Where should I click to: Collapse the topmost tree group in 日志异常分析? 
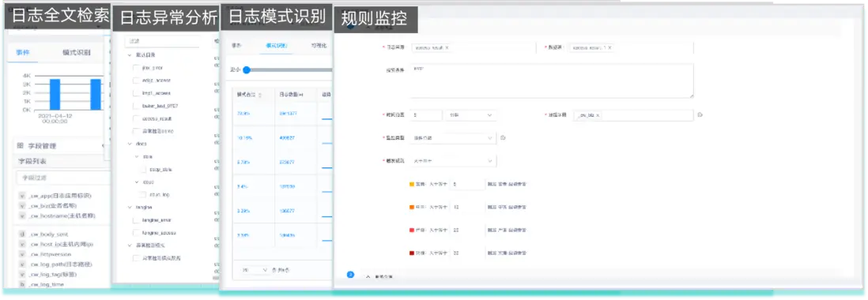pyautogui.click(x=130, y=55)
